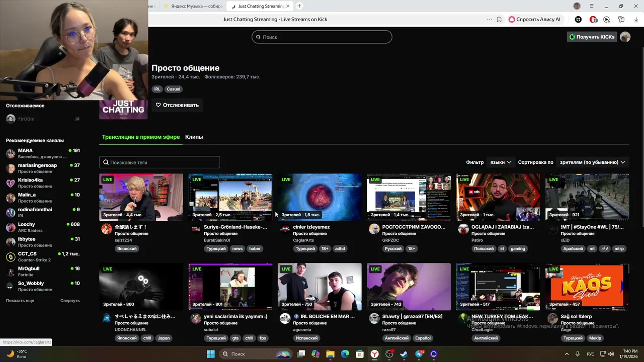
Task: Open the browser extensions puzzle icon
Action: (621, 20)
